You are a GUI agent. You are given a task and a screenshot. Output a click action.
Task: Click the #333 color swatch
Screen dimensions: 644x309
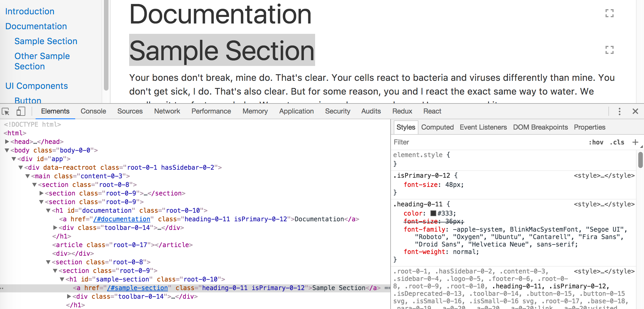click(x=434, y=213)
